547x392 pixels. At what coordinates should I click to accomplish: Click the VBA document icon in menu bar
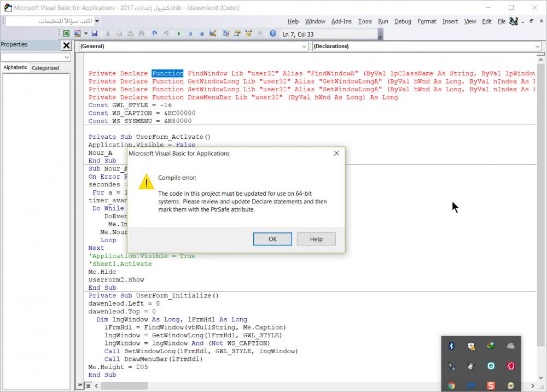point(514,21)
